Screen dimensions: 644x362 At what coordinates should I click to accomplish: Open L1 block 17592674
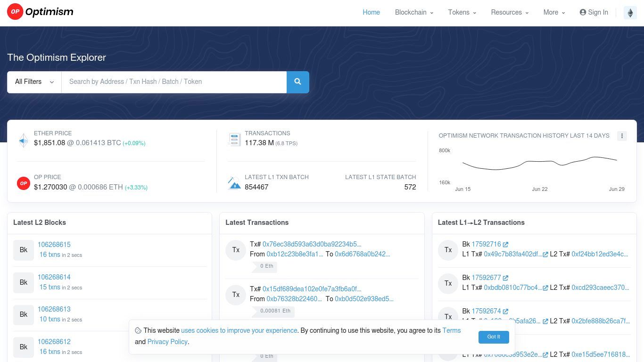coord(486,312)
